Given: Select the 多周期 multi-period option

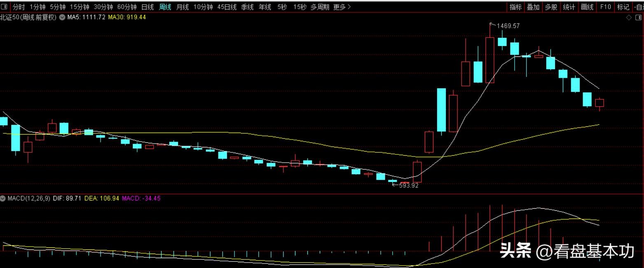Looking at the screenshot, I should coord(320,7).
